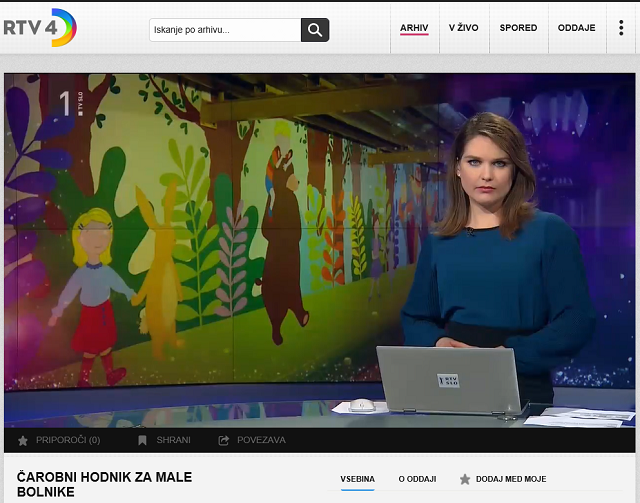The height and width of the screenshot is (503, 640).
Task: Click the RTV 4D logo
Action: [x=38, y=27]
